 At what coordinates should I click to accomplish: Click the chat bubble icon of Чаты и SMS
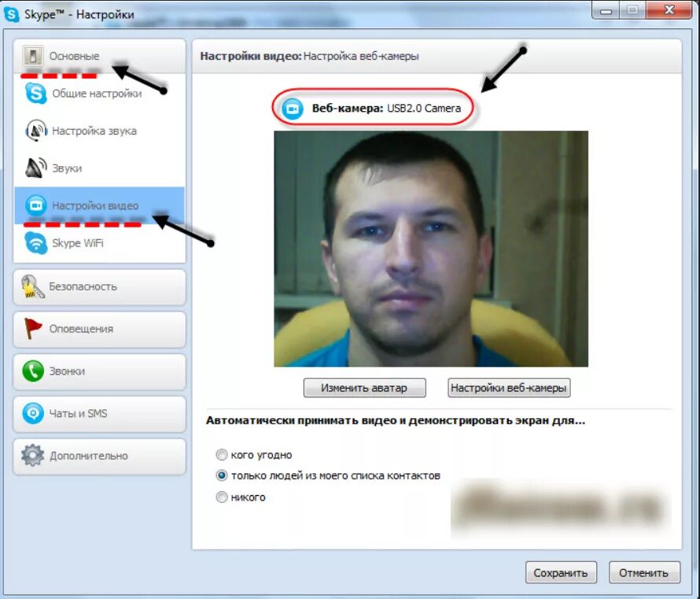tap(32, 413)
